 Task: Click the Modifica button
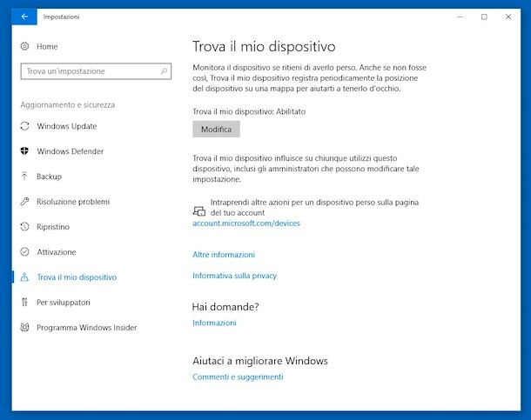[217, 130]
